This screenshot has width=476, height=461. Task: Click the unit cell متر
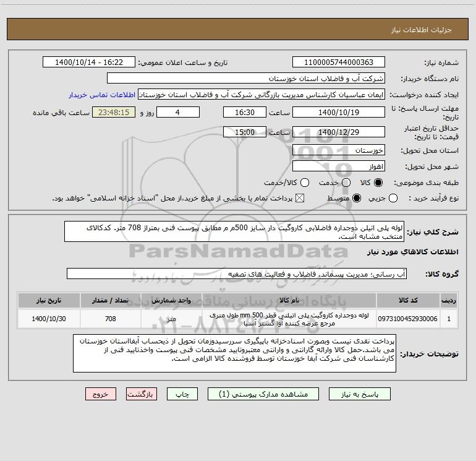click(171, 319)
